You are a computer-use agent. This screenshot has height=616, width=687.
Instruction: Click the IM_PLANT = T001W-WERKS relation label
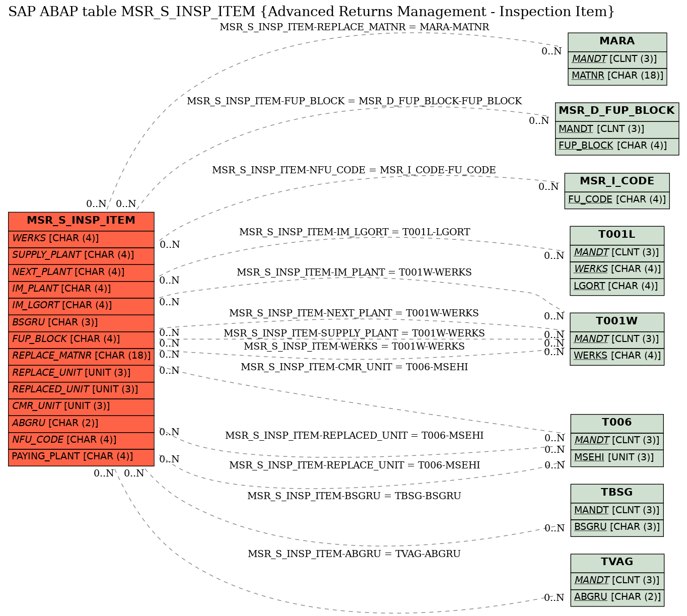(x=355, y=272)
